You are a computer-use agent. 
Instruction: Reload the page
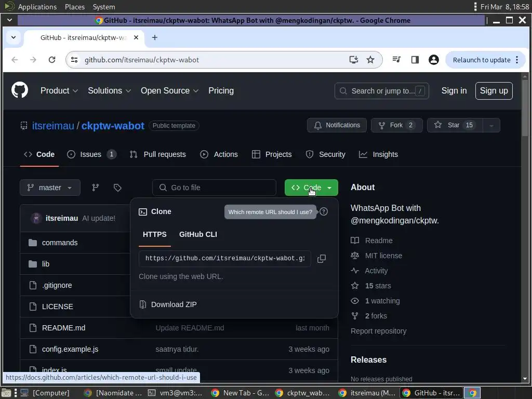pos(52,60)
